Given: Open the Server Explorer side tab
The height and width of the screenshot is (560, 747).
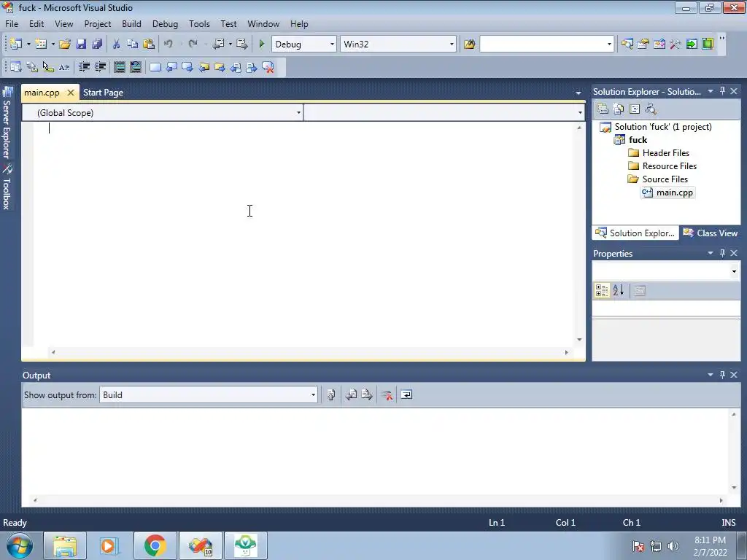Looking at the screenshot, I should [7, 122].
